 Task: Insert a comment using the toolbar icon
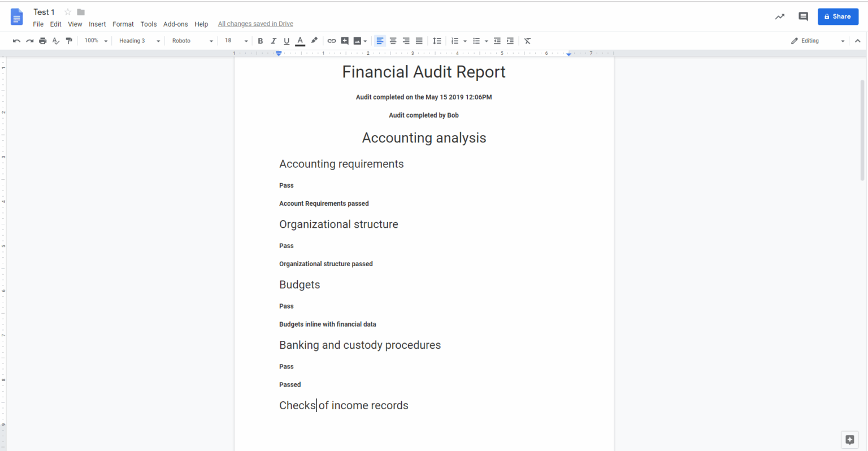coord(345,40)
